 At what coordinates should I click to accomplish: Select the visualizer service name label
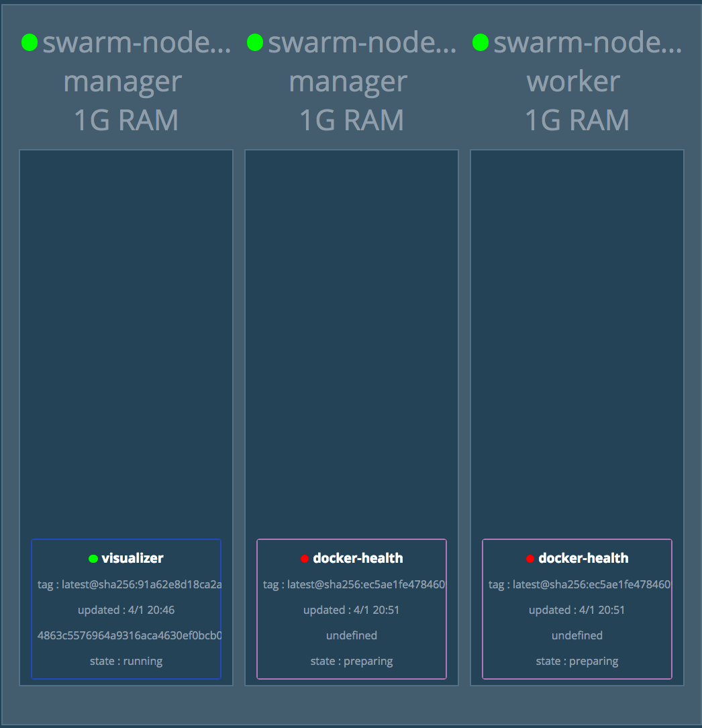[132, 557]
